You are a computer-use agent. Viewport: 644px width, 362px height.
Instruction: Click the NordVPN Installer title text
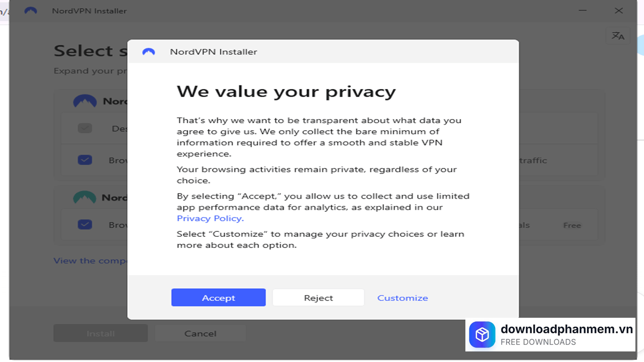[x=89, y=11]
